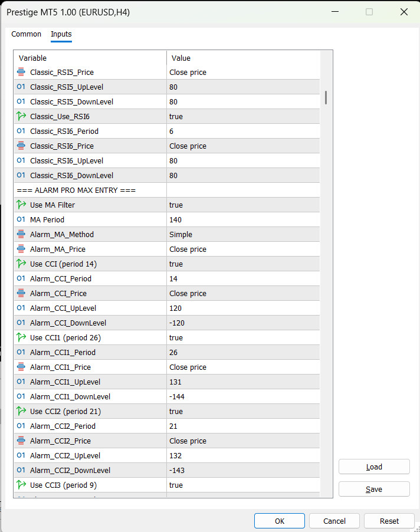Click the enum icon beside Alarm_CCI1_Price
This screenshot has height=532, width=420.
point(21,367)
